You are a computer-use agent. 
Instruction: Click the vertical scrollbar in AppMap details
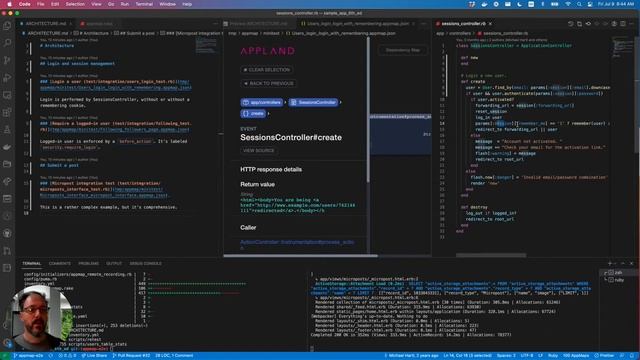[x=368, y=109]
